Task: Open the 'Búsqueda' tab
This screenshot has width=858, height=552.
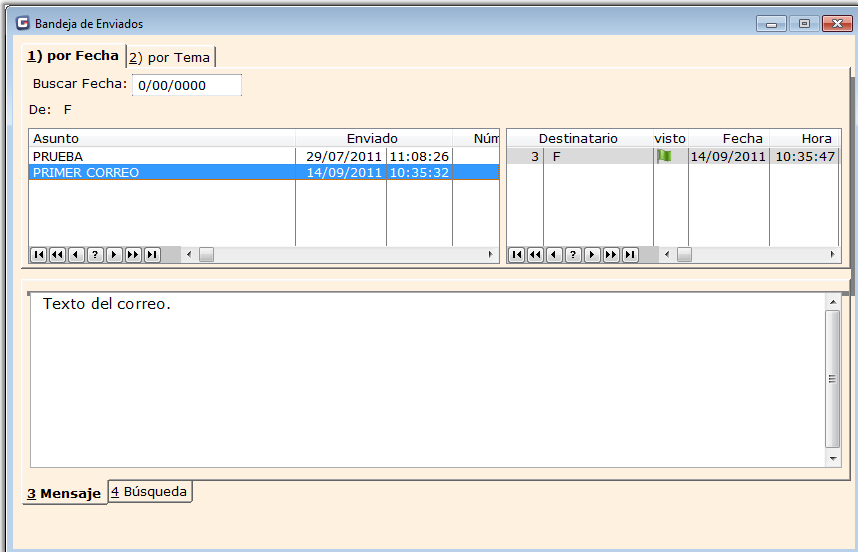Action: [x=150, y=492]
